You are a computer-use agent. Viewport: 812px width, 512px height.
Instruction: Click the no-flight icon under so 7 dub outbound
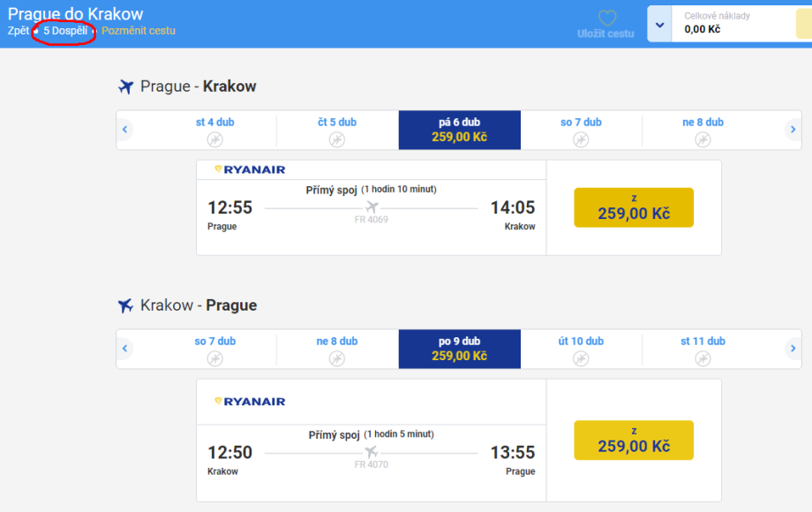click(581, 139)
